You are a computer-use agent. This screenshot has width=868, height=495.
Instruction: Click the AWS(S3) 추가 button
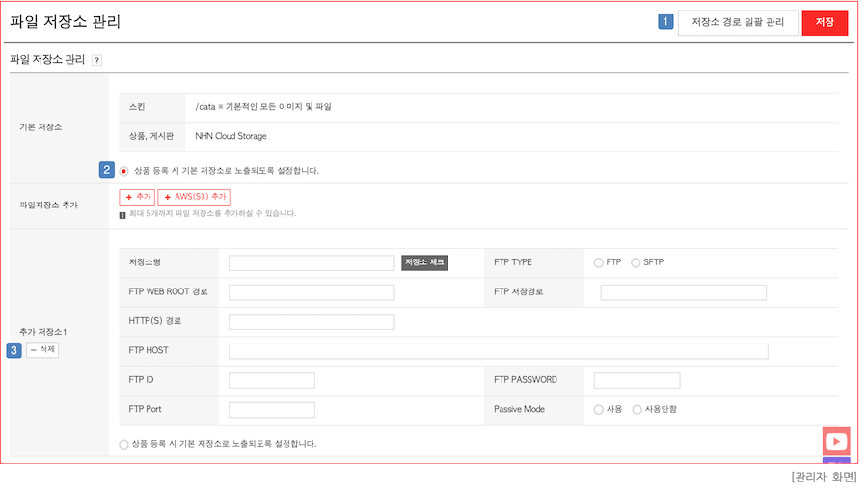(x=194, y=197)
